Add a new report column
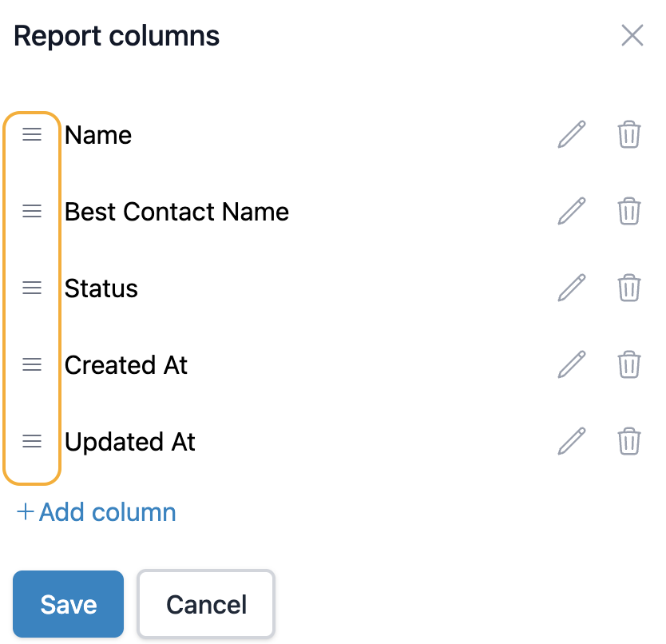Image resolution: width=666 pixels, height=644 pixels. pyautogui.click(x=97, y=512)
